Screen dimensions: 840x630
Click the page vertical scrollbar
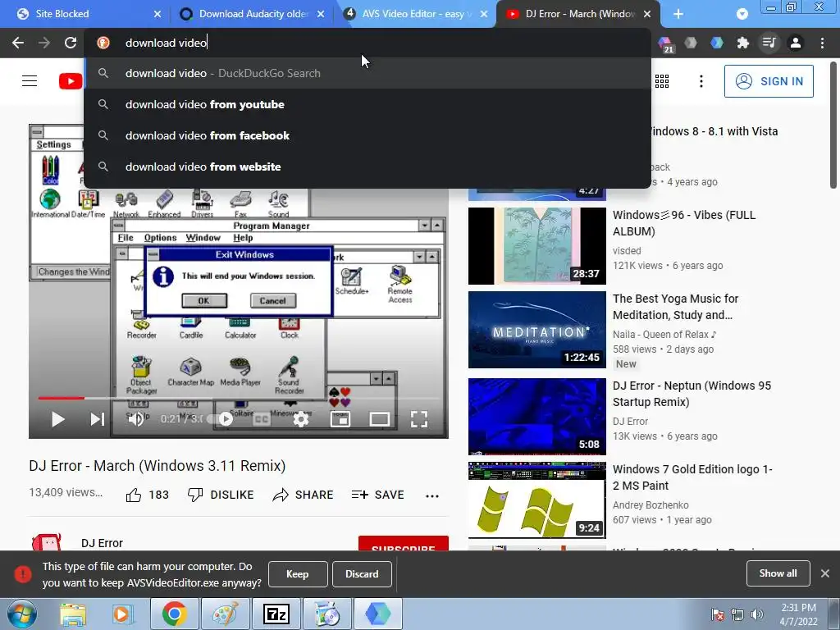coord(833,125)
